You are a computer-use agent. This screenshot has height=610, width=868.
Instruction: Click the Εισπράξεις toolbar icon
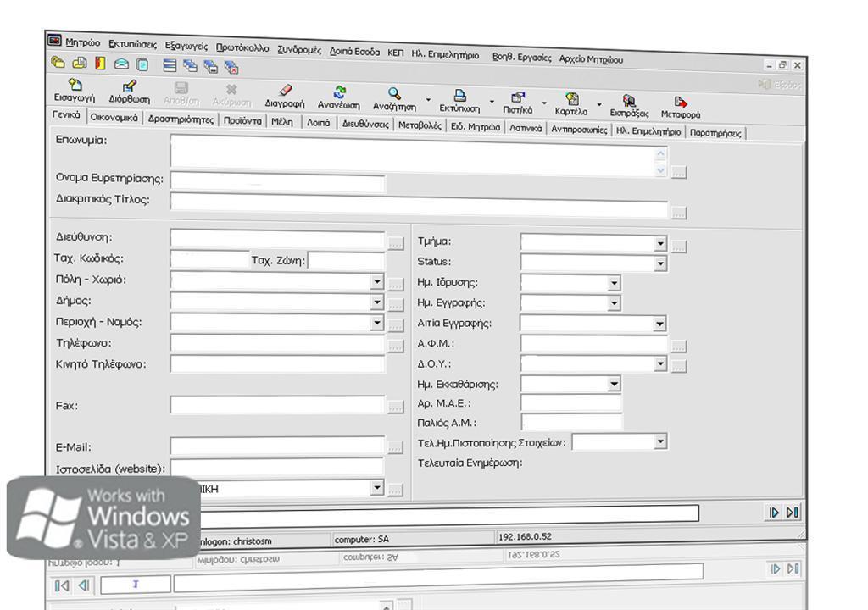click(629, 101)
